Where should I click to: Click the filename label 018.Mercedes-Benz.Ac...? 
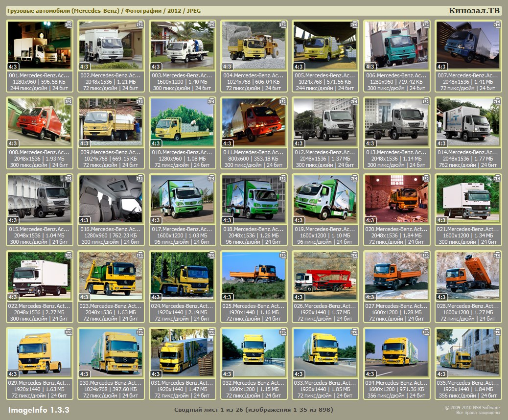[x=254, y=229]
